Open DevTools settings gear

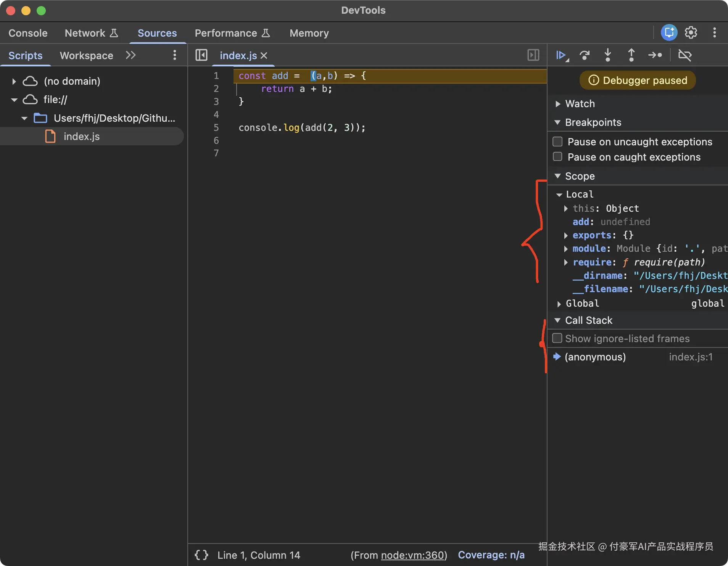pos(691,33)
